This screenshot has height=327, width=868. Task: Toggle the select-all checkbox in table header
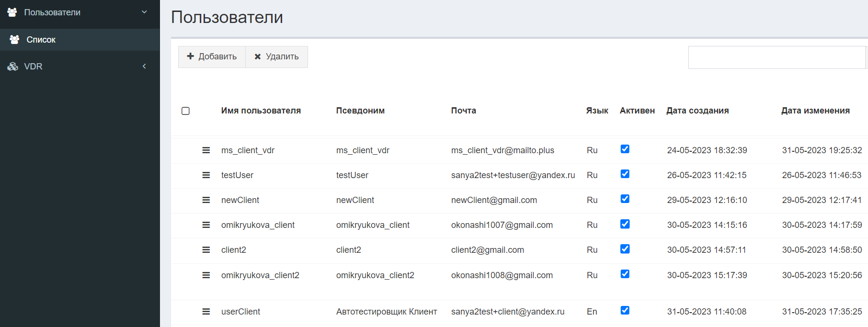click(x=186, y=111)
